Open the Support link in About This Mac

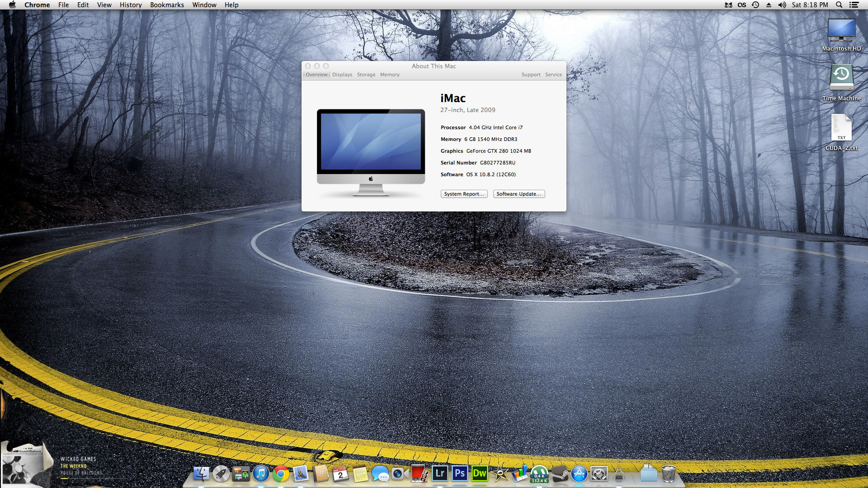[x=531, y=75]
